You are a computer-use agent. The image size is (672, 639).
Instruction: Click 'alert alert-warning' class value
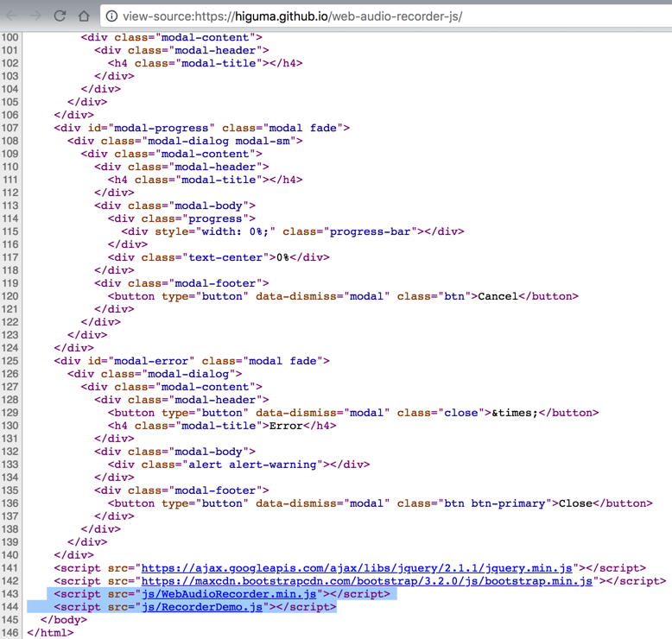coord(252,465)
